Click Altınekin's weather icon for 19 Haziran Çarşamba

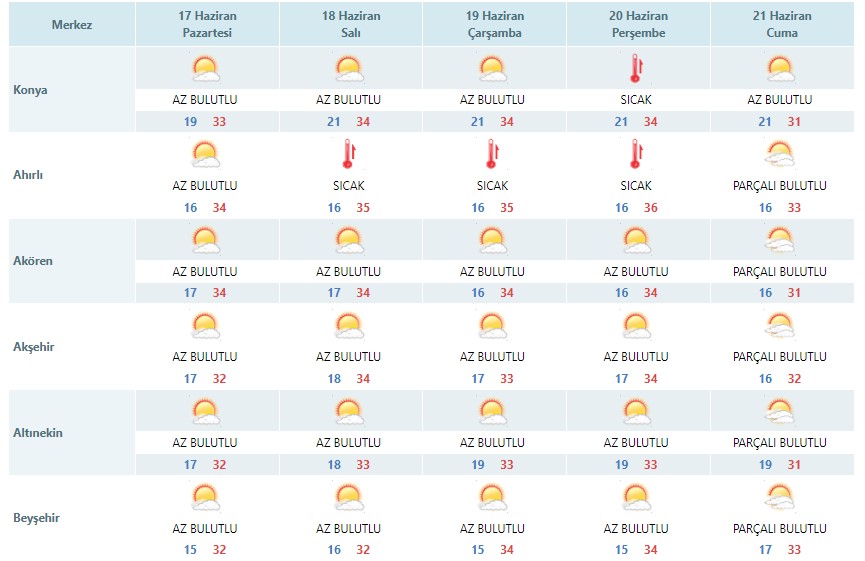pyautogui.click(x=492, y=412)
